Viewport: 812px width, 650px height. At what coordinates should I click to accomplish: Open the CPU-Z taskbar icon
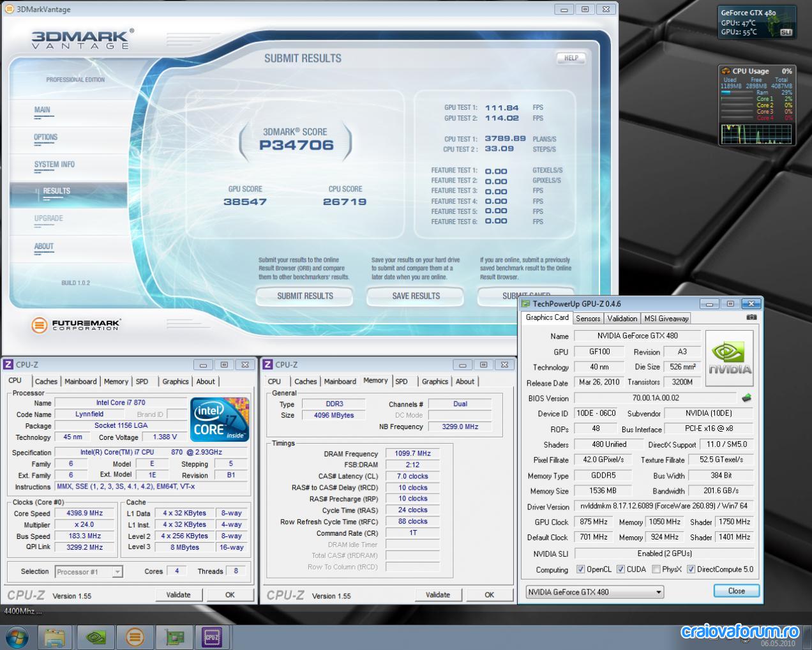[x=212, y=637]
